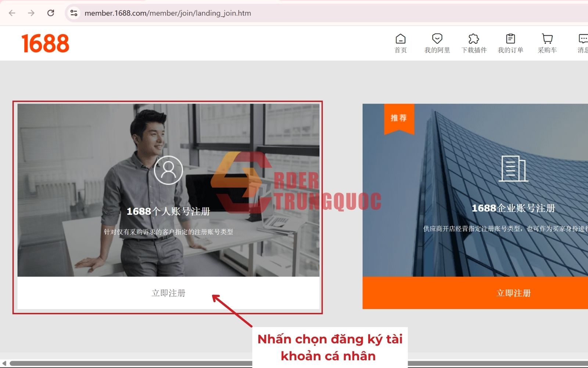Select the 1688企业账号注册 heading

tap(513, 208)
